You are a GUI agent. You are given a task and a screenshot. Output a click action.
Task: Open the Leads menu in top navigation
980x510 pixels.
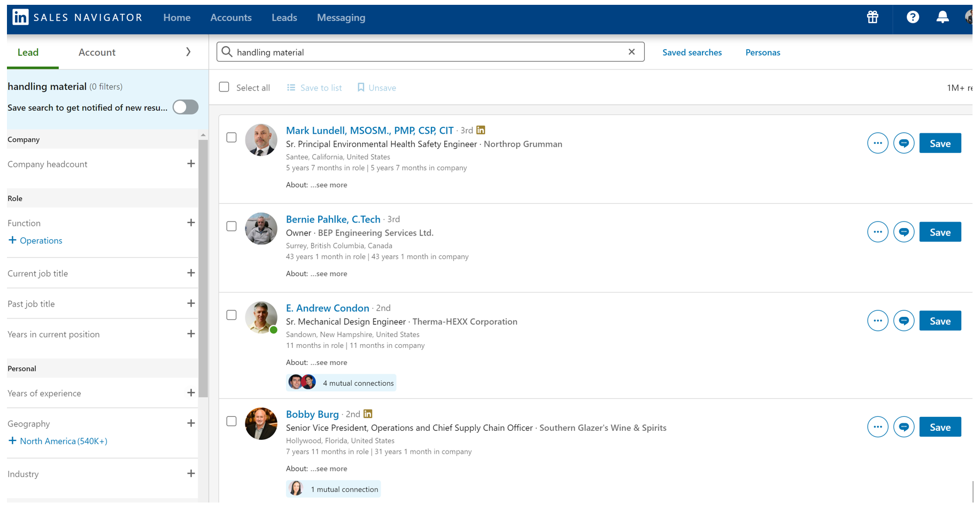284,18
